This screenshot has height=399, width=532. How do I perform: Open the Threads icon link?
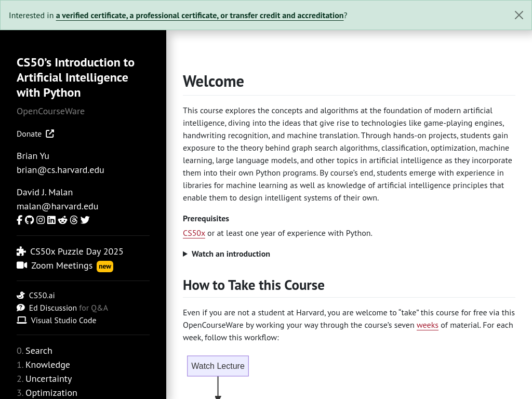point(74,220)
